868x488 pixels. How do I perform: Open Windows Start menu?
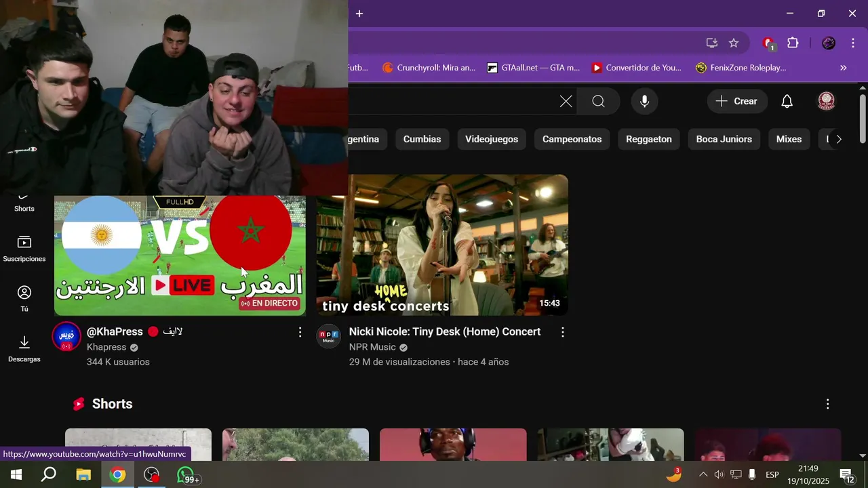[x=16, y=474]
